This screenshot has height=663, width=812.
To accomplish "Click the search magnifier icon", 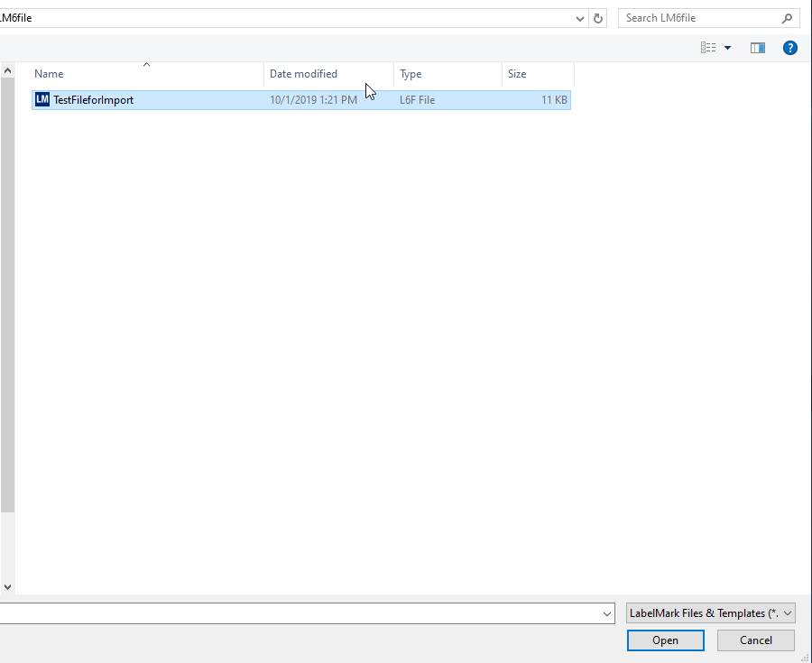I will pyautogui.click(x=787, y=17).
